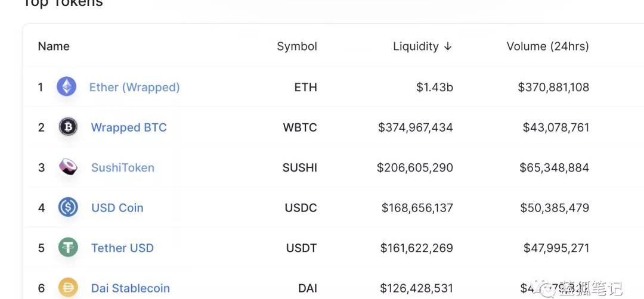The width and height of the screenshot is (644, 299).
Task: Click the Dai Stablecoin logo icon
Action: [68, 288]
